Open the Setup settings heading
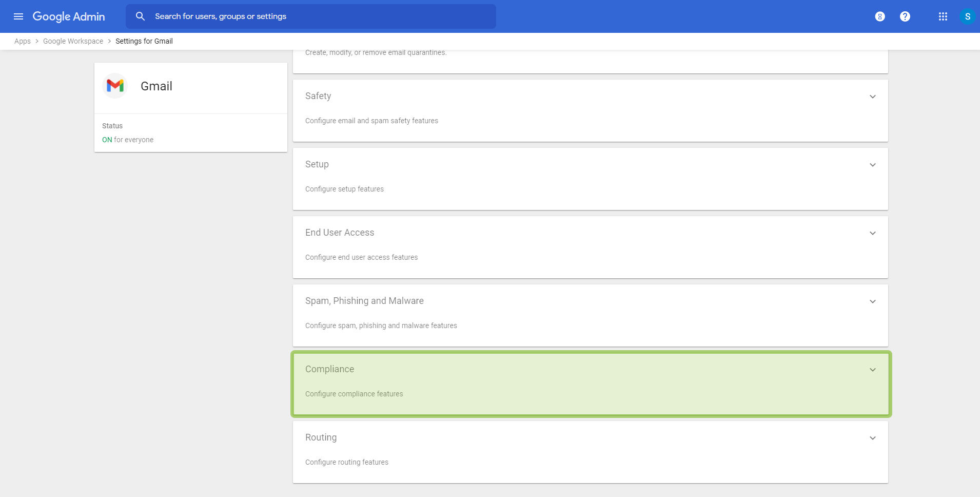This screenshot has width=980, height=497. (317, 164)
